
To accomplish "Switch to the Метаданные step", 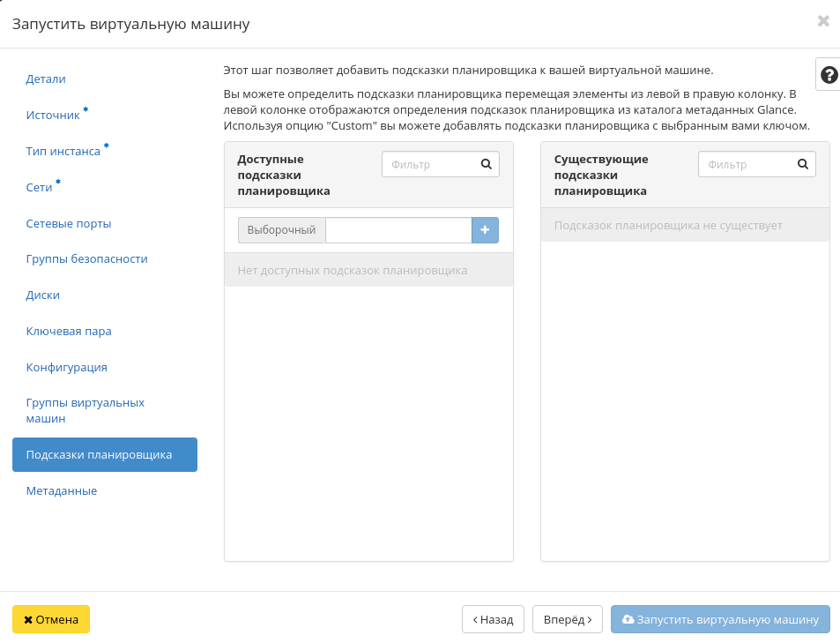I will point(60,490).
